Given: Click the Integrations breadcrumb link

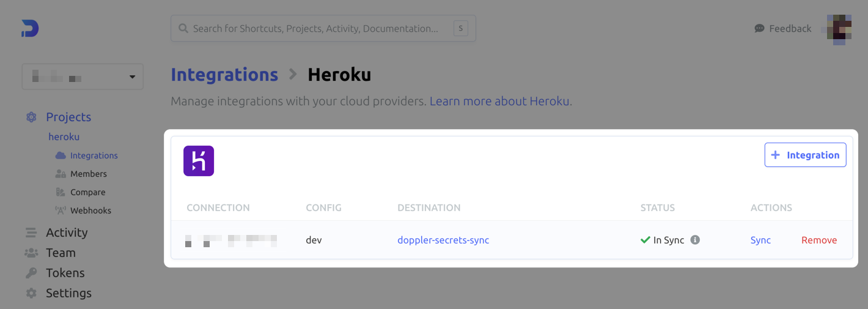Looking at the screenshot, I should point(224,75).
